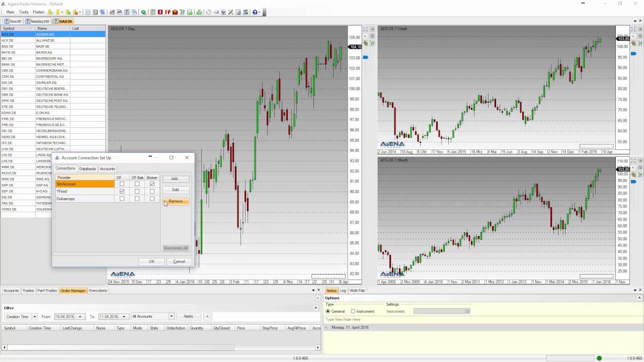Screen dimensions: 644x362
Task: Click the green connection status indicator
Action: (599, 358)
